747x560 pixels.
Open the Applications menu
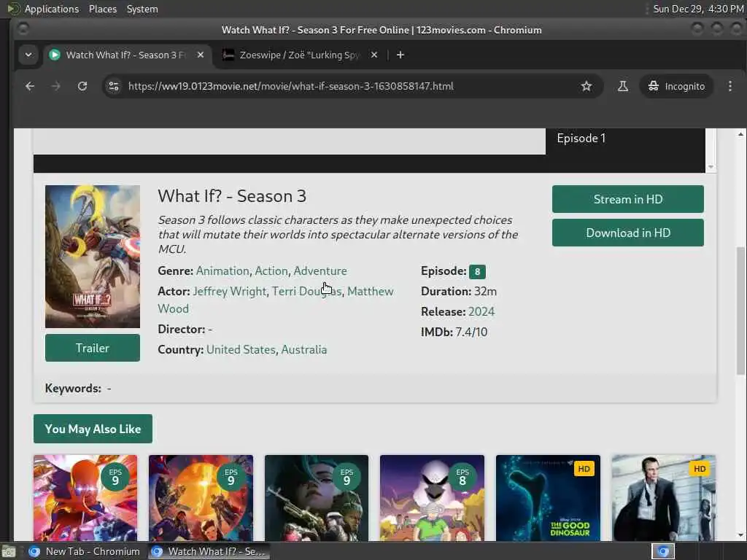(x=52, y=9)
